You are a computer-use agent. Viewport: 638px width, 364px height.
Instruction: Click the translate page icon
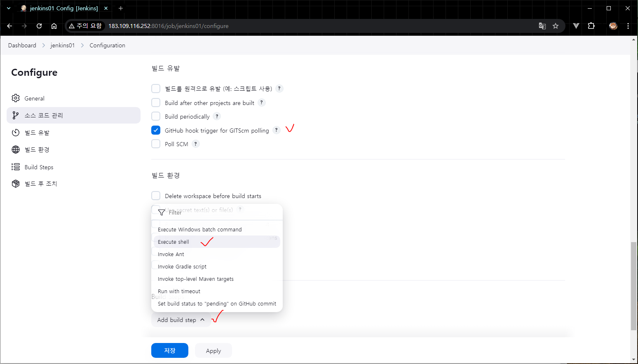point(542,26)
